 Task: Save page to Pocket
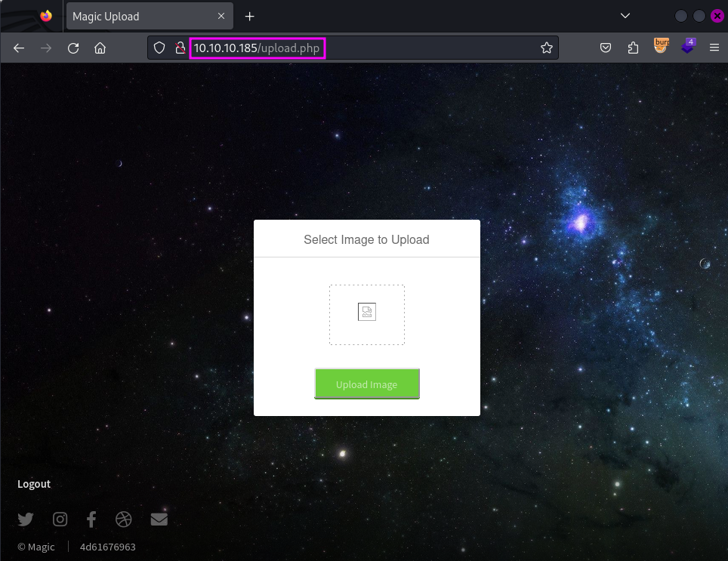[x=606, y=48]
